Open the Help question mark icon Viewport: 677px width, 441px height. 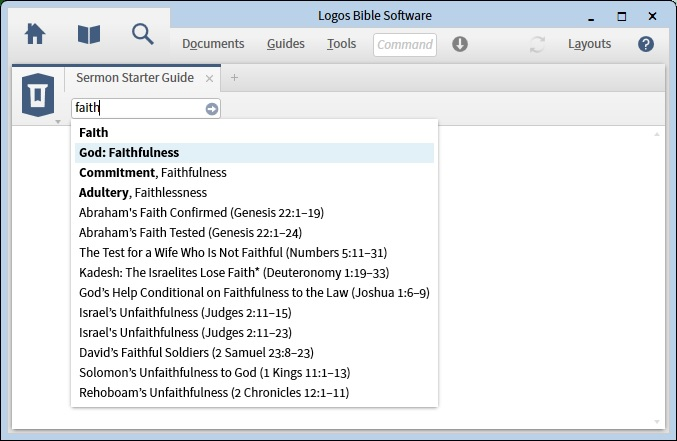click(646, 44)
